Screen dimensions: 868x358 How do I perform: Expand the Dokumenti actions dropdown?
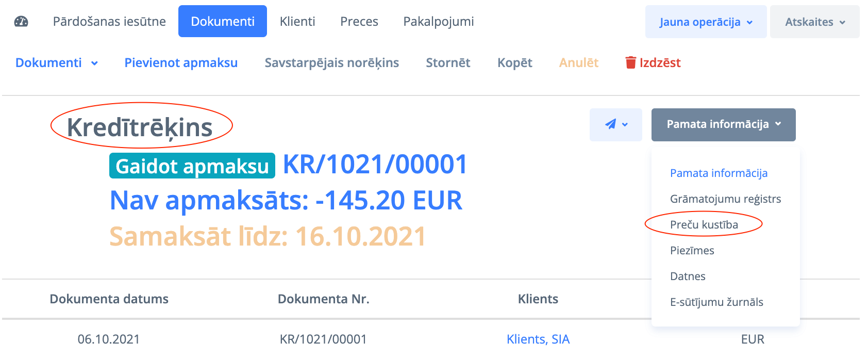pos(57,63)
